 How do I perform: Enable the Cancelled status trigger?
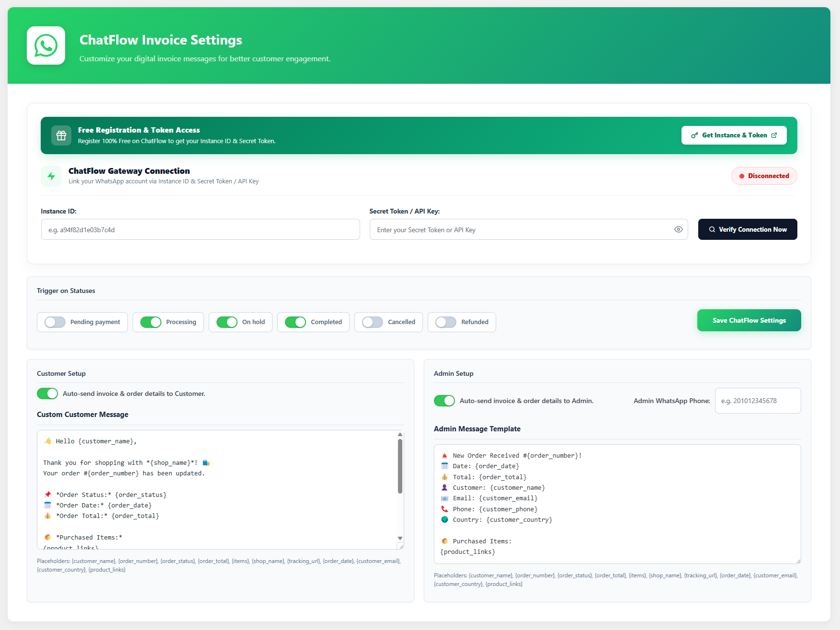click(x=373, y=322)
